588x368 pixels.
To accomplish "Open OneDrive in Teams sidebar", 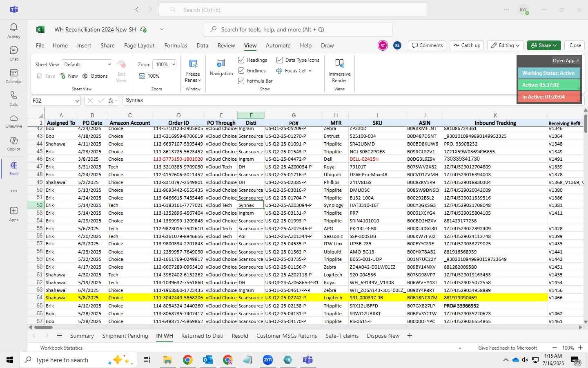I will coord(13,121).
